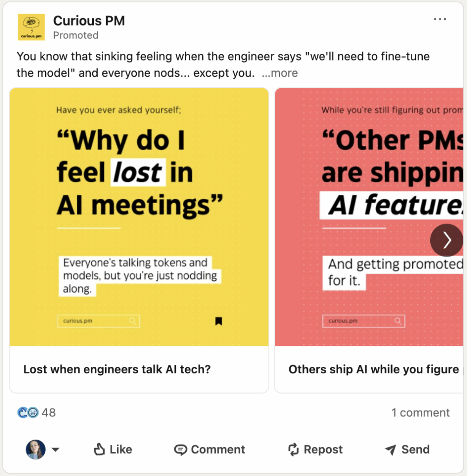Expand post text with "...more"
Viewport: 467px width, 476px height.
pyautogui.click(x=280, y=73)
